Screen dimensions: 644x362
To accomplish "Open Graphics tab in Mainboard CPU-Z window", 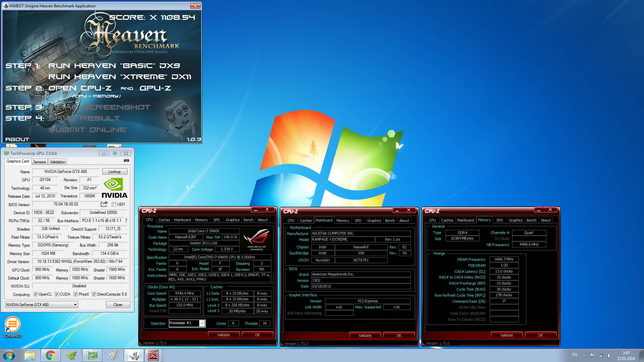I will (374, 221).
